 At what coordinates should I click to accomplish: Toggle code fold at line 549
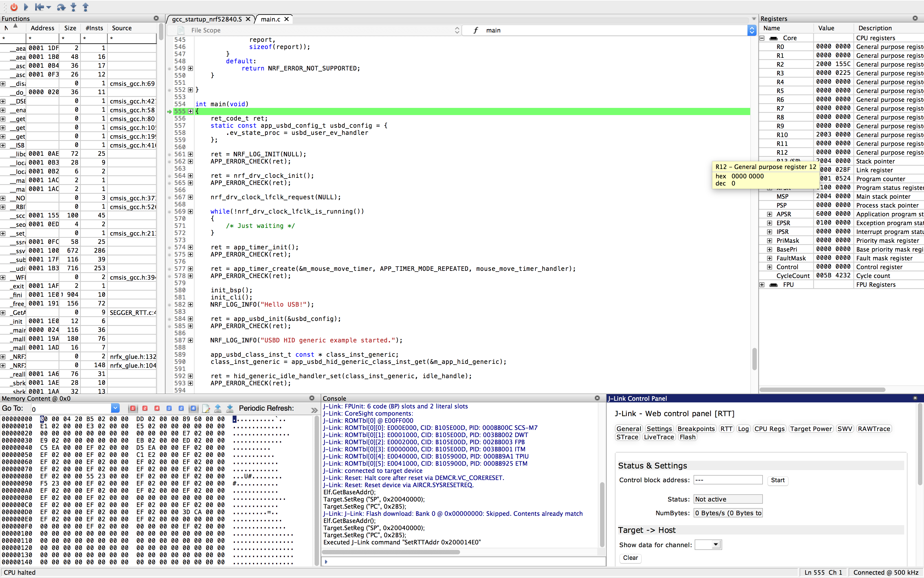(191, 69)
